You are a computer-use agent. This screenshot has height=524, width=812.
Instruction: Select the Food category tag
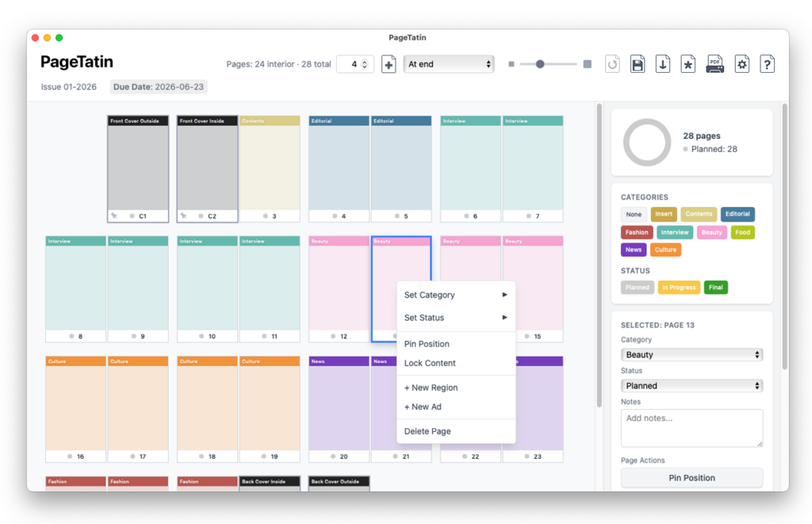(x=742, y=232)
